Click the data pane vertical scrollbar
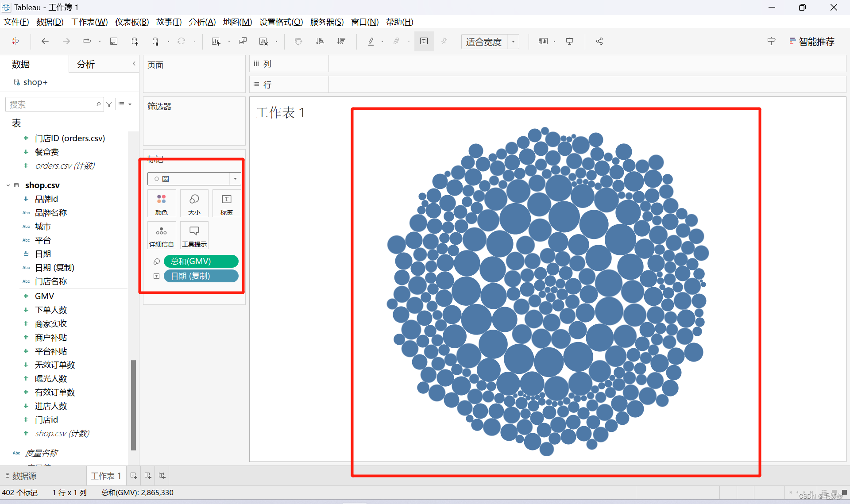Image resolution: width=850 pixels, height=504 pixels. (133, 405)
